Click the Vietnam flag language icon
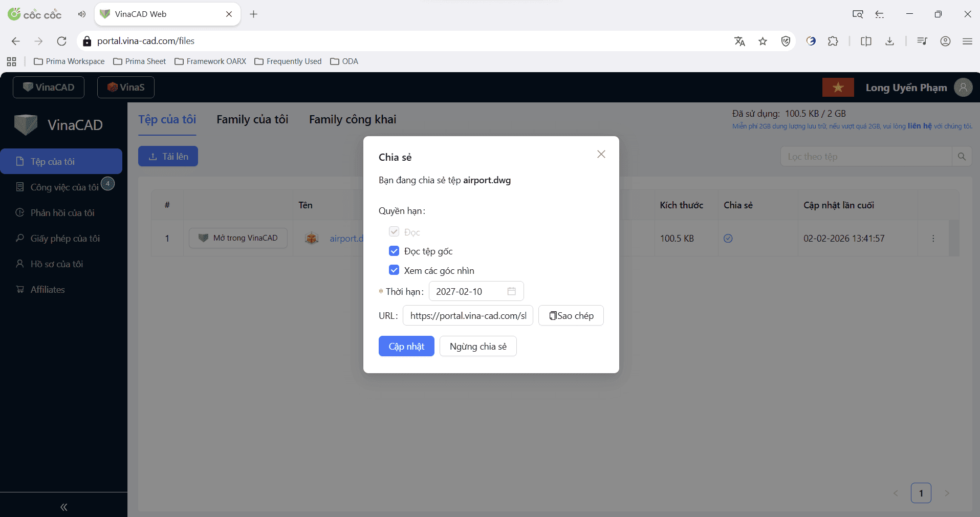This screenshot has height=517, width=980. (838, 88)
